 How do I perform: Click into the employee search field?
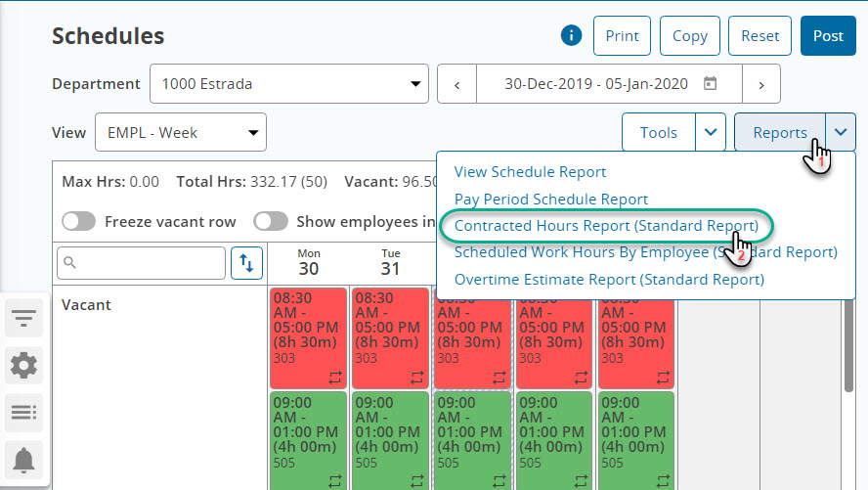tap(141, 263)
